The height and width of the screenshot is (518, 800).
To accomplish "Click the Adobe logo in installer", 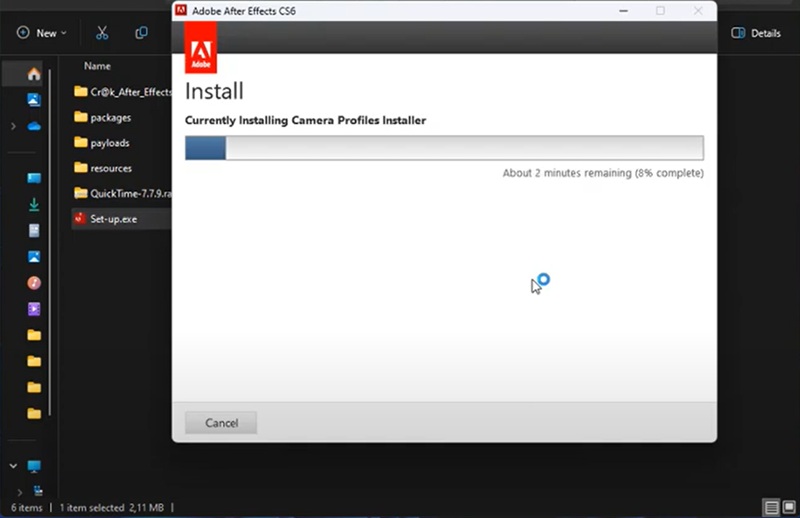I will click(x=201, y=47).
